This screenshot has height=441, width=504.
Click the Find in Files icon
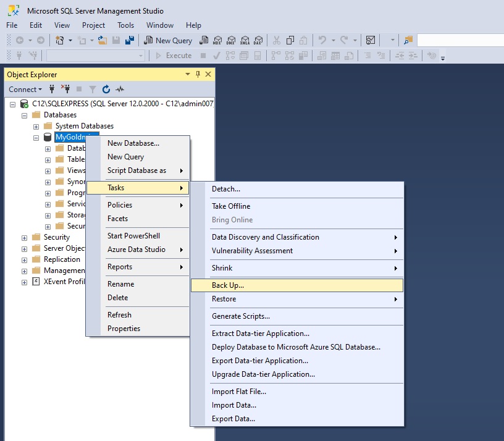(x=408, y=41)
